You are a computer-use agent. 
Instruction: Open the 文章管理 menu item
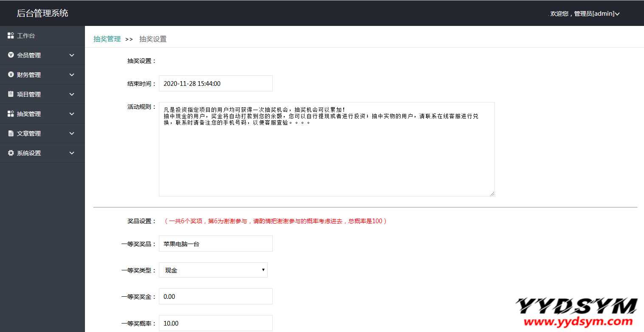pyautogui.click(x=29, y=133)
